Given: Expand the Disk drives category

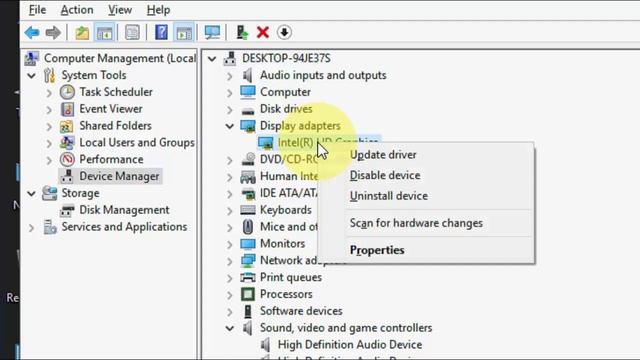Looking at the screenshot, I should tap(230, 110).
